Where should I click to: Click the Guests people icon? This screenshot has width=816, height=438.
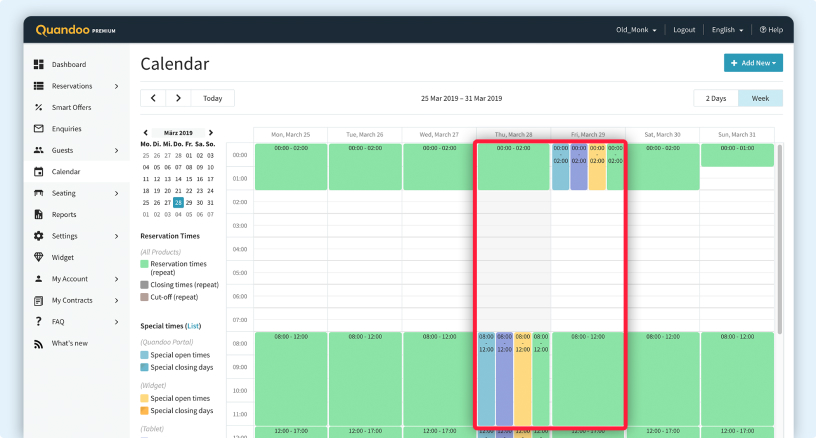click(x=39, y=150)
